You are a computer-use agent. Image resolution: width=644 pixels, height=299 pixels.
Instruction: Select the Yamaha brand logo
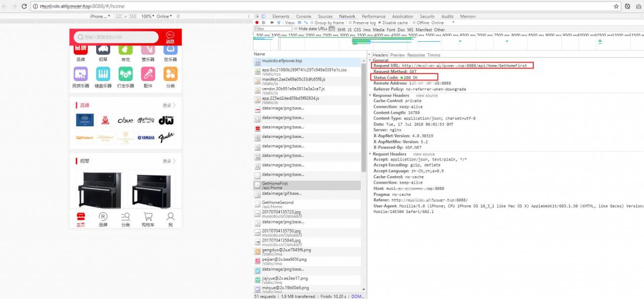pyautogui.click(x=146, y=137)
